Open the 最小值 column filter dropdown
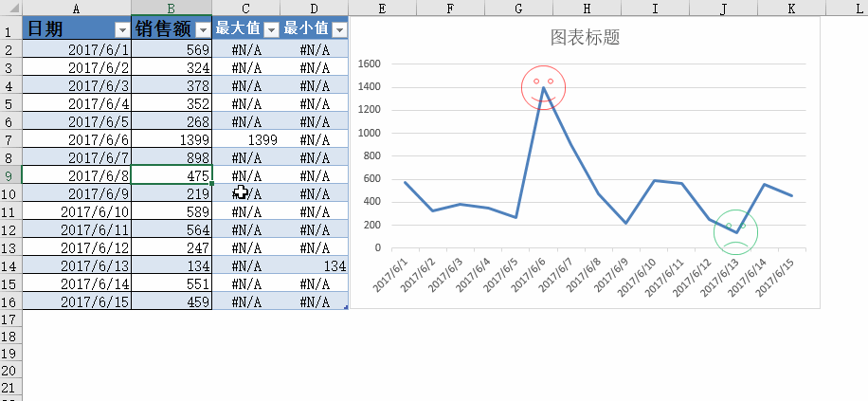The width and height of the screenshot is (868, 401). tap(339, 30)
